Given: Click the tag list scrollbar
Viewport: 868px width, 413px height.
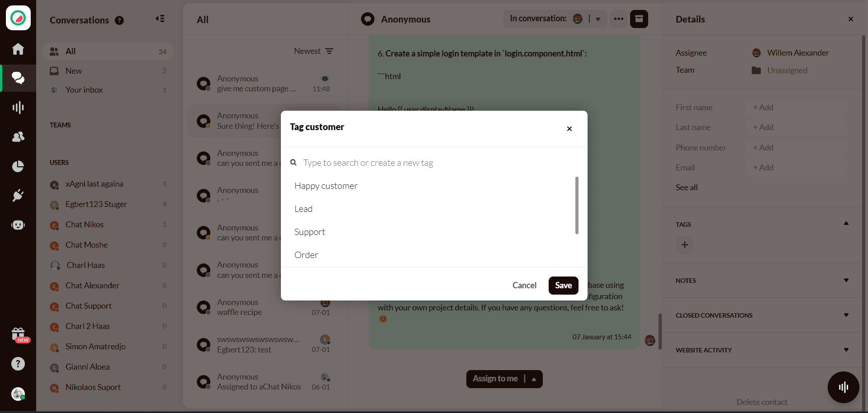Looking at the screenshot, I should click(577, 206).
